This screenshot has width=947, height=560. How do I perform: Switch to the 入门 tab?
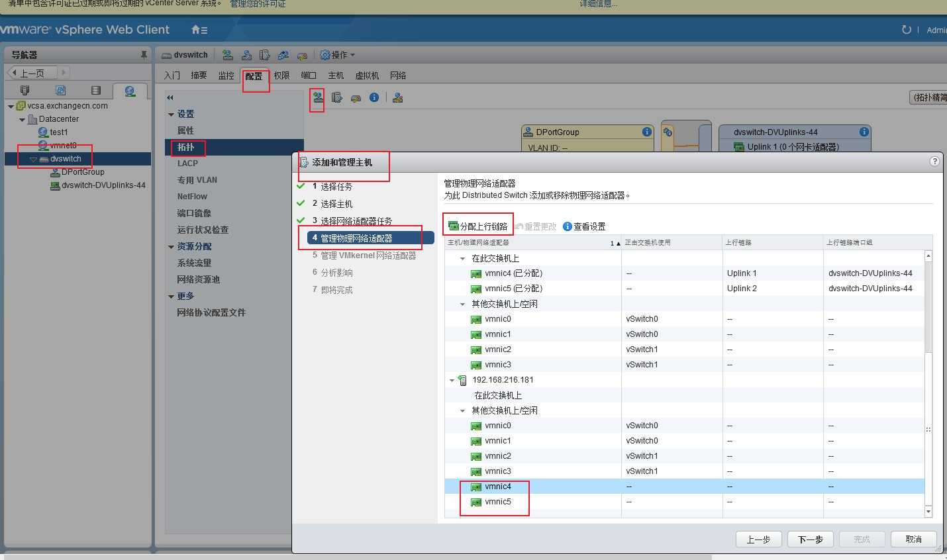point(172,75)
